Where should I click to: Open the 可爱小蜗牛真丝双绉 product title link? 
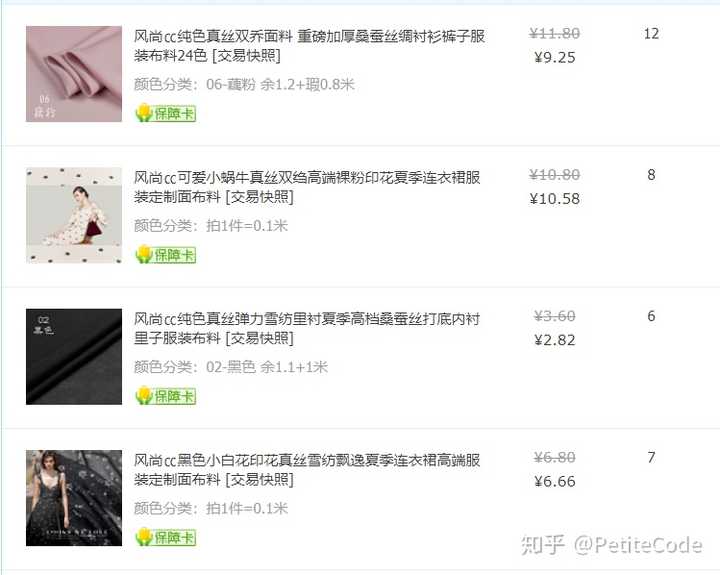click(307, 187)
